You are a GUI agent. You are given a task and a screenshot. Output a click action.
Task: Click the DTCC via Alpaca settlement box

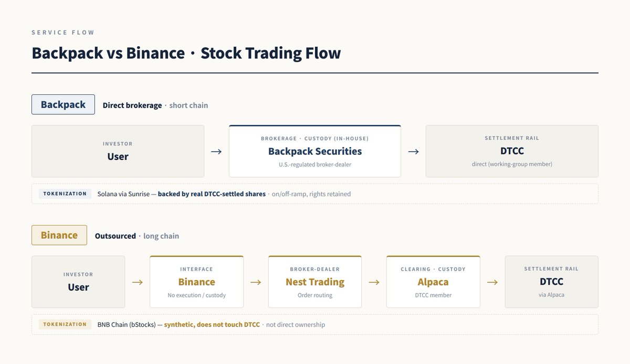[x=552, y=282]
